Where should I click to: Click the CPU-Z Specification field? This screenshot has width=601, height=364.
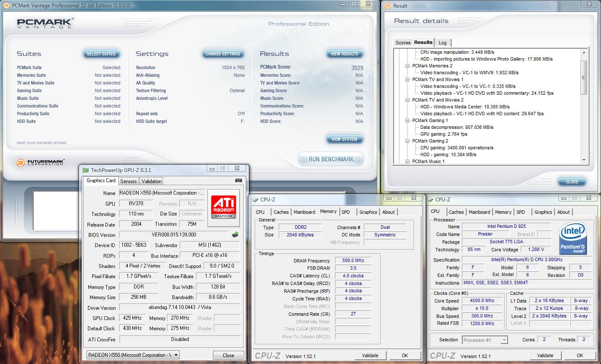tap(527, 260)
